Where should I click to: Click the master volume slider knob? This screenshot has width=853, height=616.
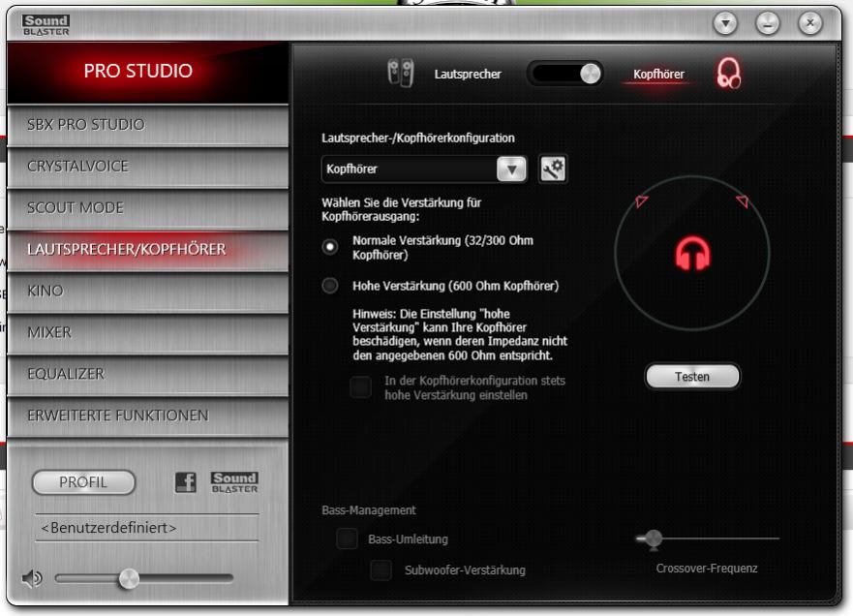click(x=129, y=578)
